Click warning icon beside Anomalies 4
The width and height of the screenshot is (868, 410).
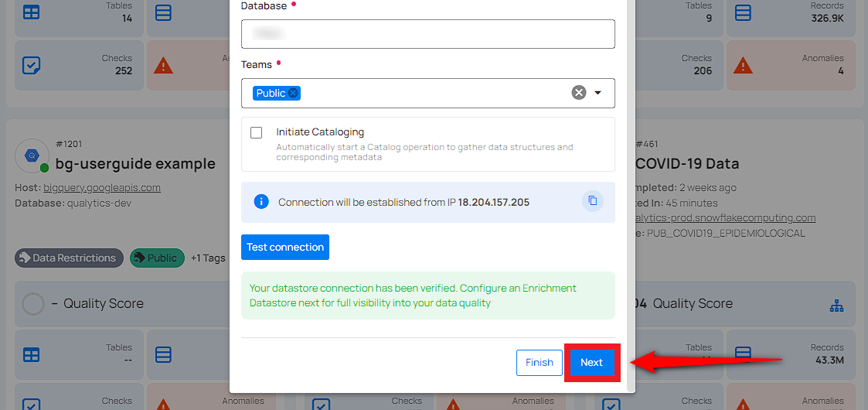(744, 65)
